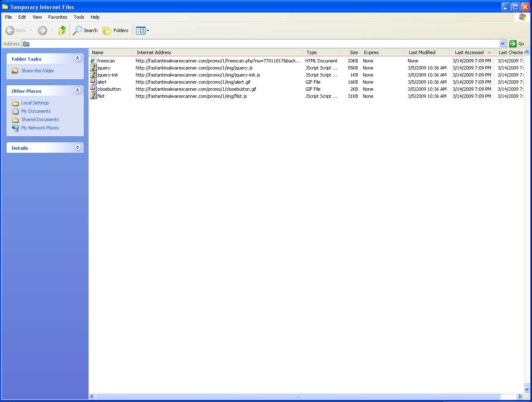Click the vertical scrollbar up arrow
Screen dimensions: 532x402
527,52
